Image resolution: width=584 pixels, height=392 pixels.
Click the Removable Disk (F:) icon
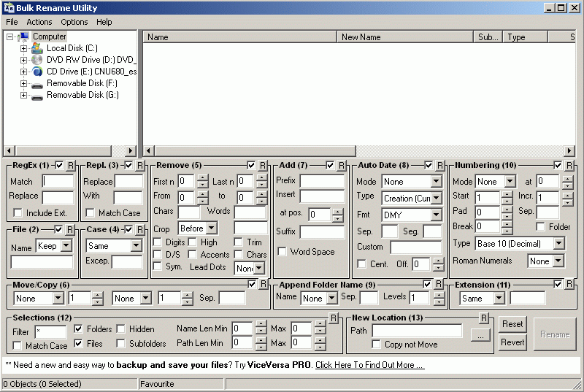[37, 84]
